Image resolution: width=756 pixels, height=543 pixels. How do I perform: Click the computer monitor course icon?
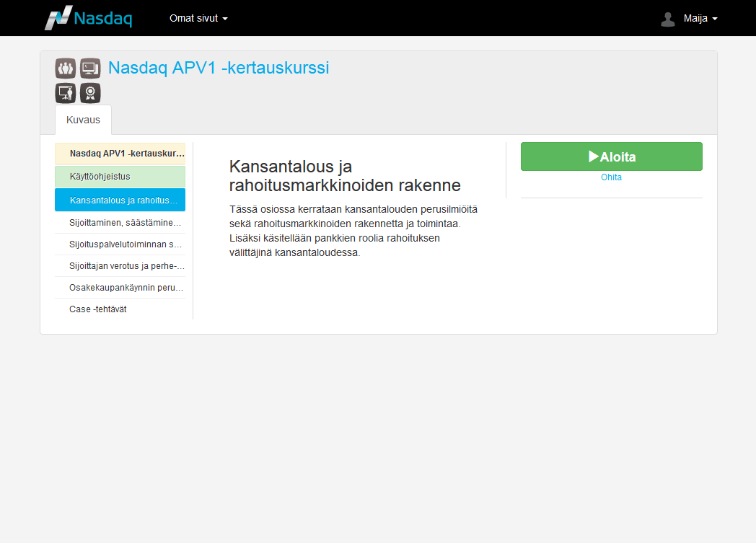pos(90,69)
